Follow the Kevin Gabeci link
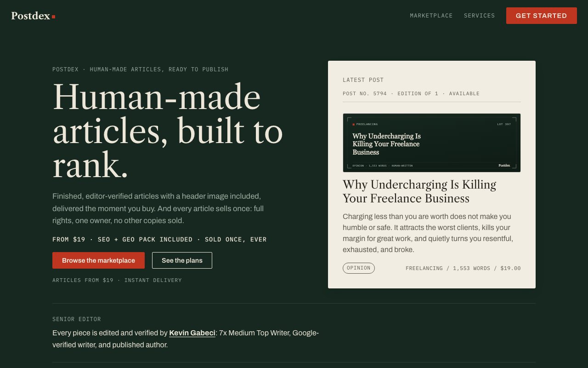 point(192,333)
